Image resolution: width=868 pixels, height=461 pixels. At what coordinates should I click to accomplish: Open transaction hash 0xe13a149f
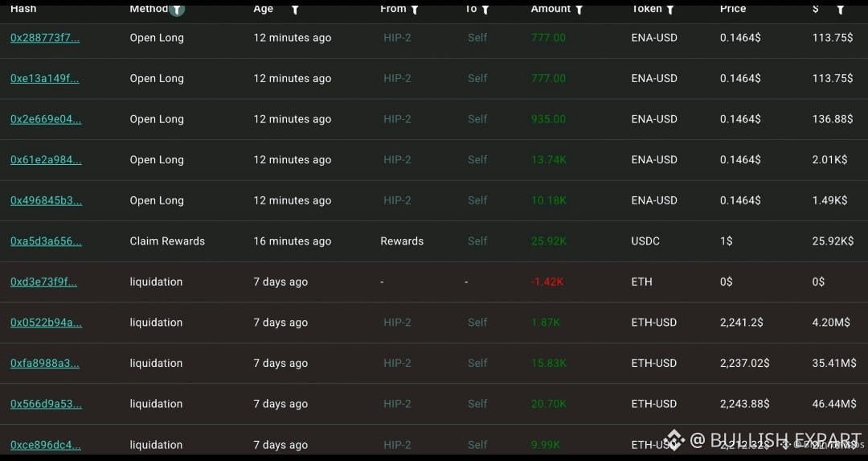click(x=45, y=79)
